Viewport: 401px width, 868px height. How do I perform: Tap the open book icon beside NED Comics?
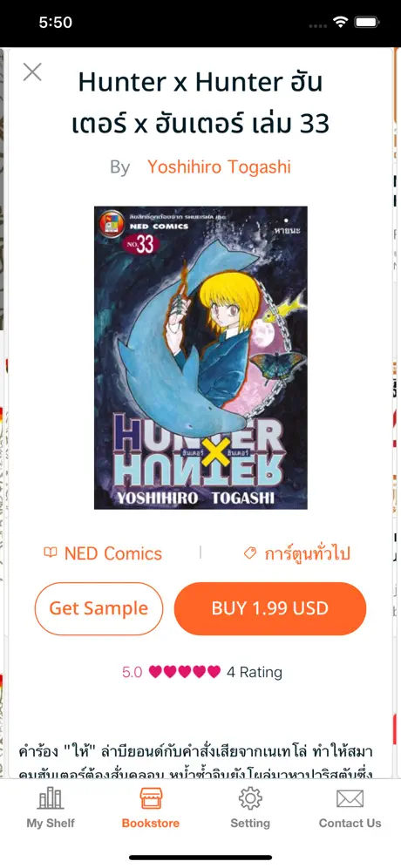coord(50,553)
